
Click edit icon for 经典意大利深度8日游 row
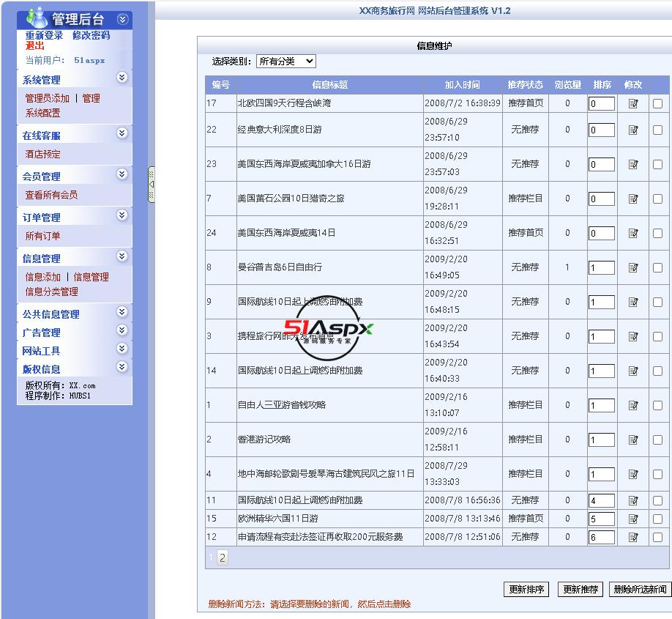[x=633, y=130]
